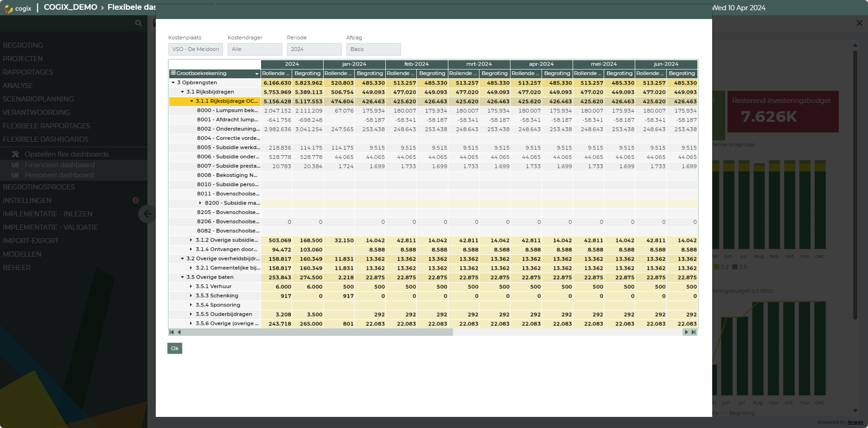Collapse the 3 Opbrengsten row
Image resolution: width=868 pixels, height=428 pixels.
pos(173,83)
